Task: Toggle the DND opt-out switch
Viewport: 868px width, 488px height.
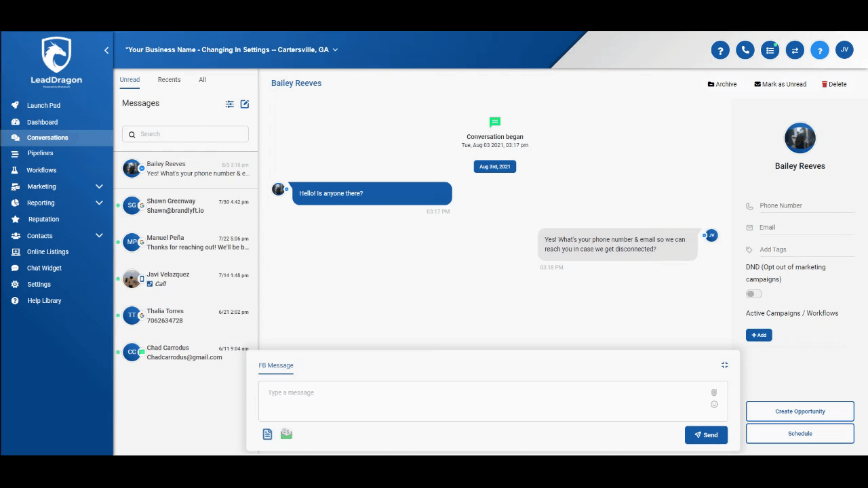Action: point(753,293)
